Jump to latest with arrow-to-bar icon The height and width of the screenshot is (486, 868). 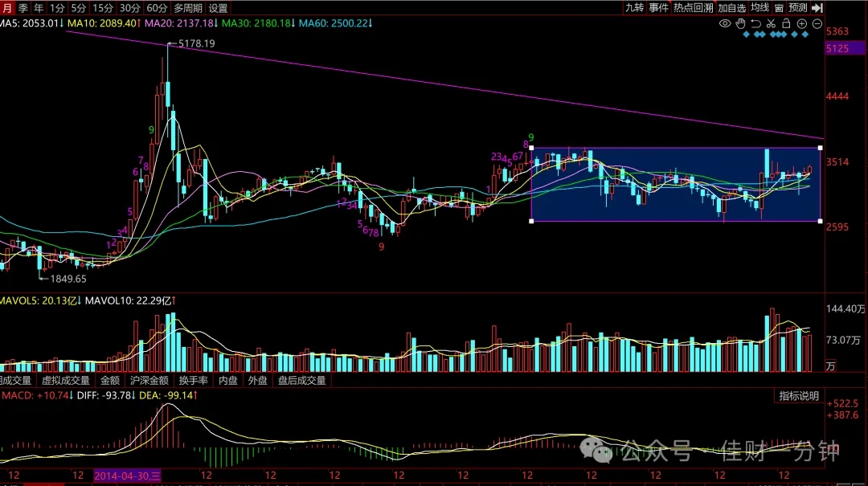coord(817,8)
